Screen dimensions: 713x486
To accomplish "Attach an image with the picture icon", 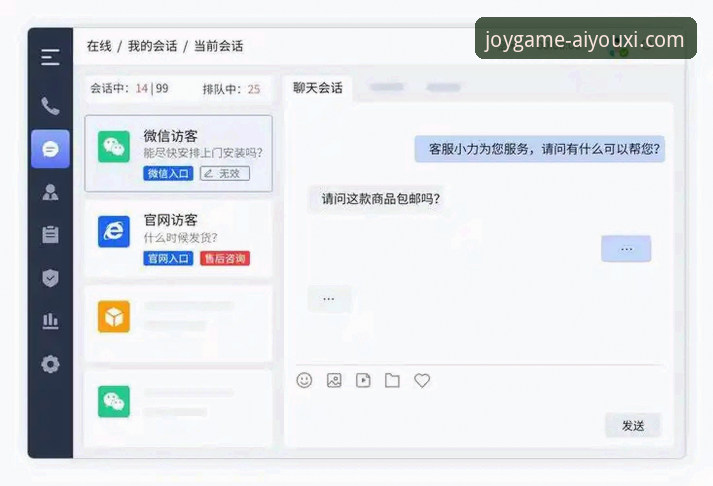I will [x=334, y=380].
